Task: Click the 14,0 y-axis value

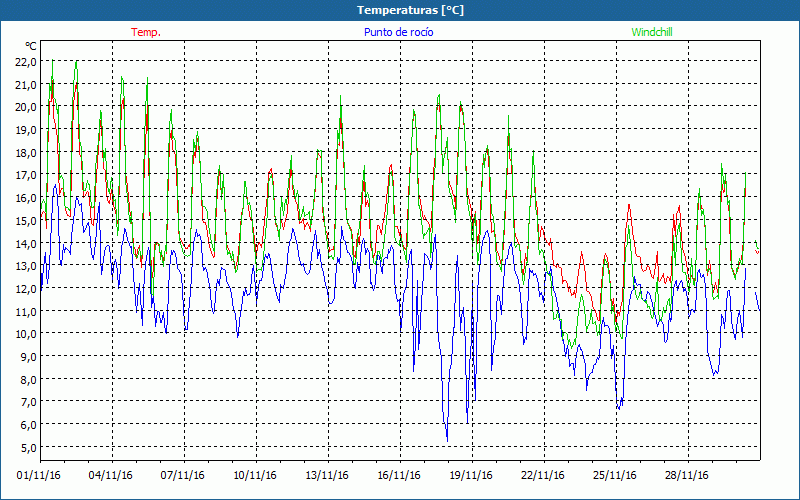Action: click(x=27, y=243)
